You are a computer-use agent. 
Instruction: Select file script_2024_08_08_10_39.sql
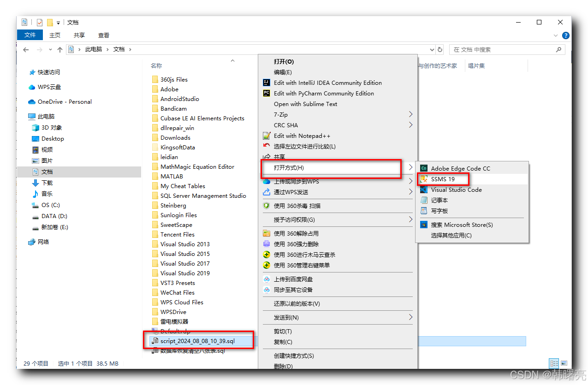pos(197,341)
